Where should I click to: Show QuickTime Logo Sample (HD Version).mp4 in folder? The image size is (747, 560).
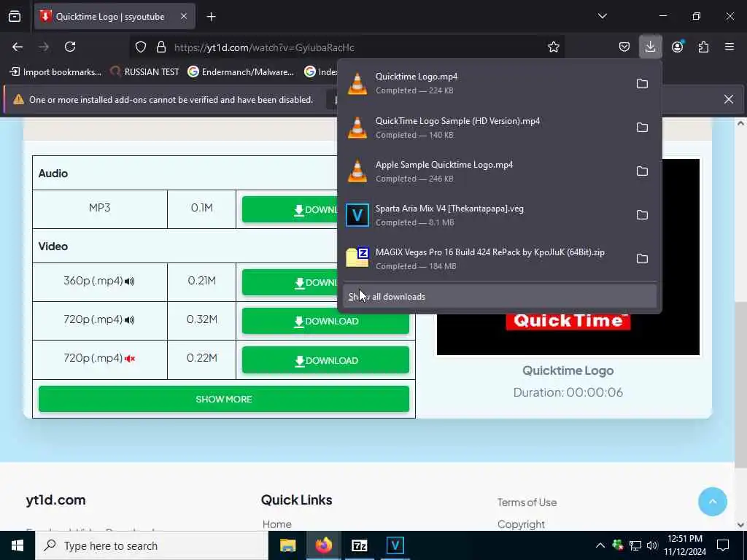642,128
